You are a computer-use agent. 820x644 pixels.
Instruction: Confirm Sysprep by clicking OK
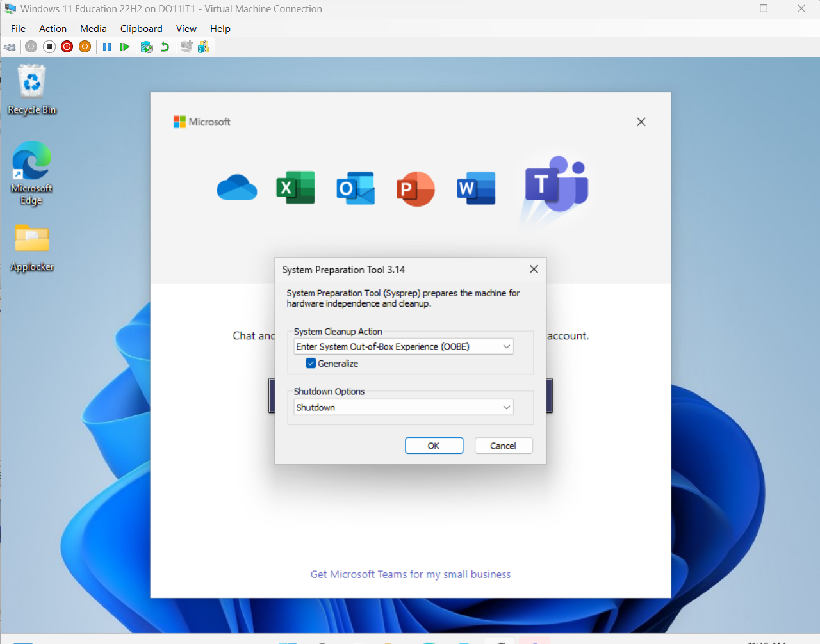pyautogui.click(x=434, y=446)
